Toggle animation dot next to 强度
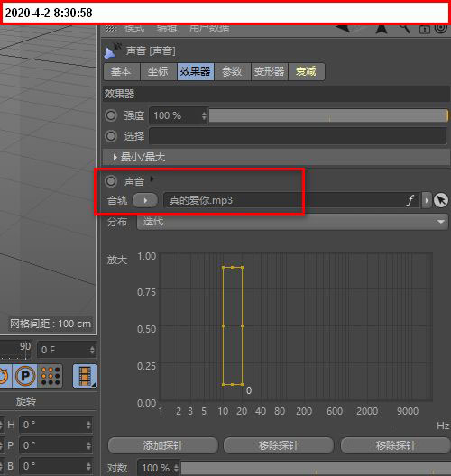The height and width of the screenshot is (476, 451). coord(111,115)
